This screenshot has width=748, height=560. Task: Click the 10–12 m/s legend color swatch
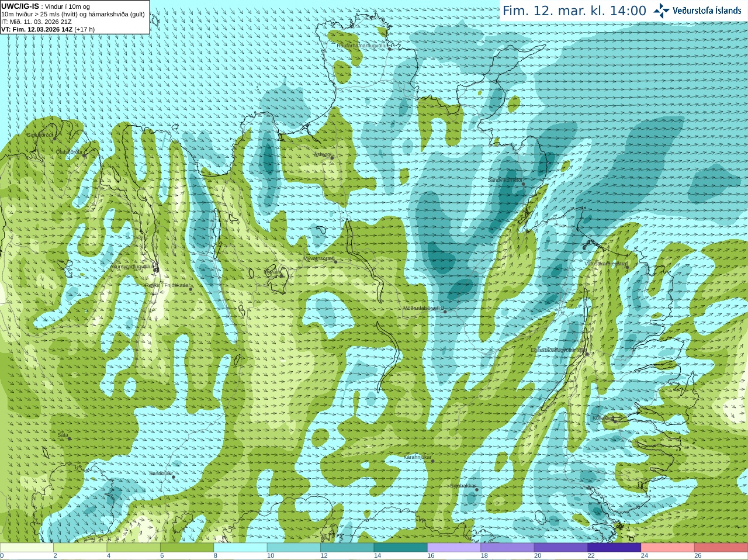(x=294, y=548)
